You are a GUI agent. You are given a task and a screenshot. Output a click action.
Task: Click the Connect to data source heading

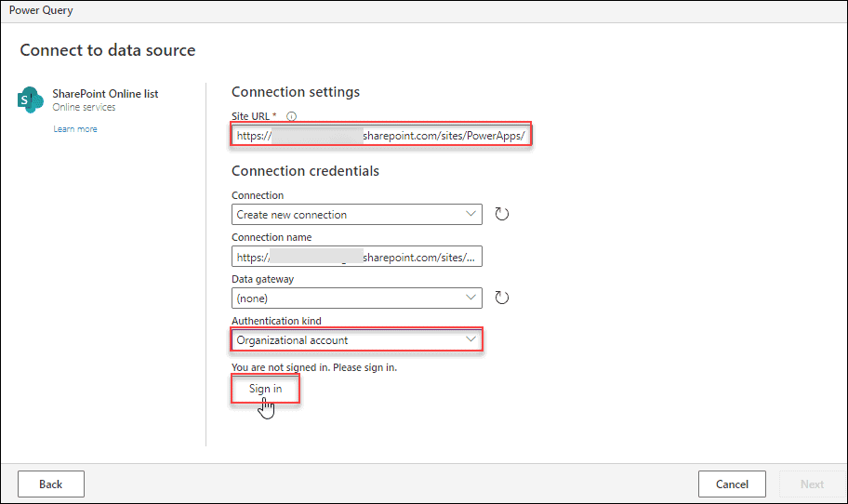[108, 50]
